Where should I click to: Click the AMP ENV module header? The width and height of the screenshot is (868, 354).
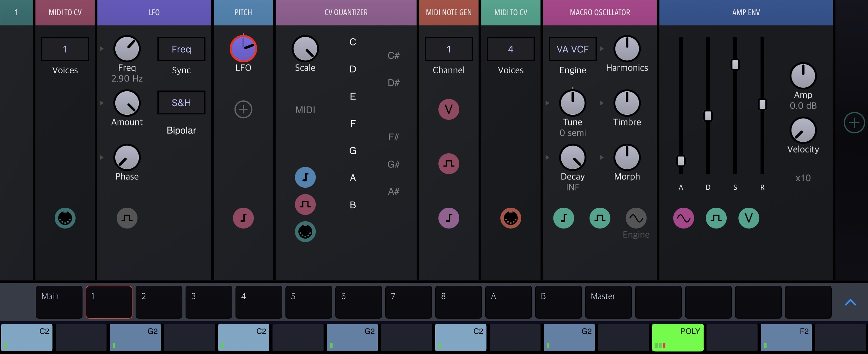[x=746, y=12]
